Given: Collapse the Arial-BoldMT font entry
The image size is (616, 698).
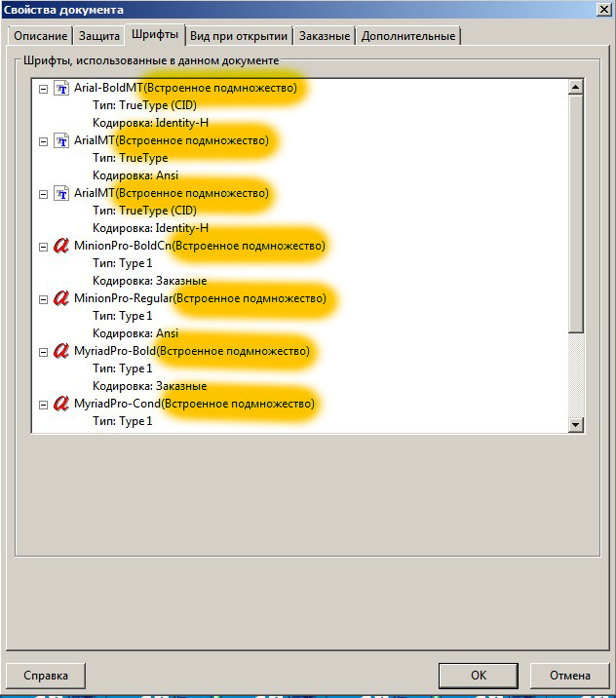Looking at the screenshot, I should click(43, 89).
